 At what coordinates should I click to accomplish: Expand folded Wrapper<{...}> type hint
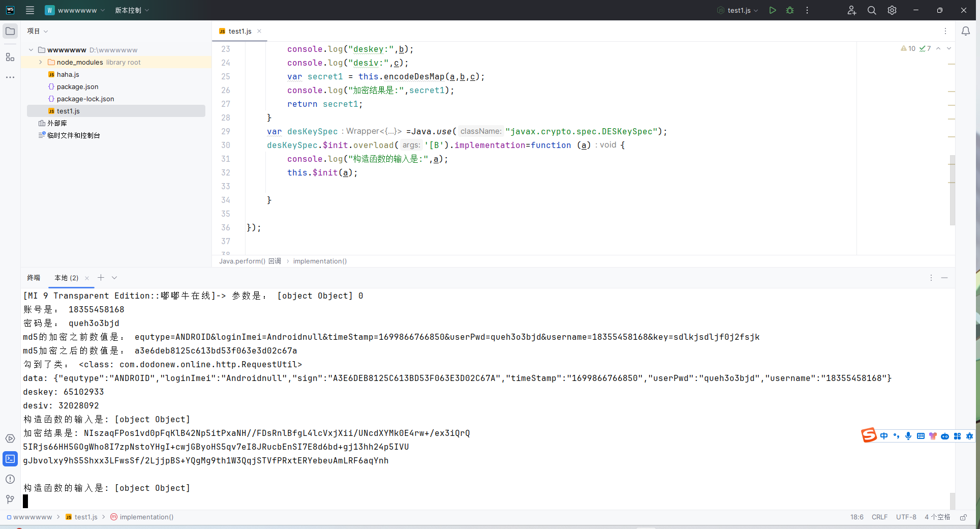coord(374,131)
